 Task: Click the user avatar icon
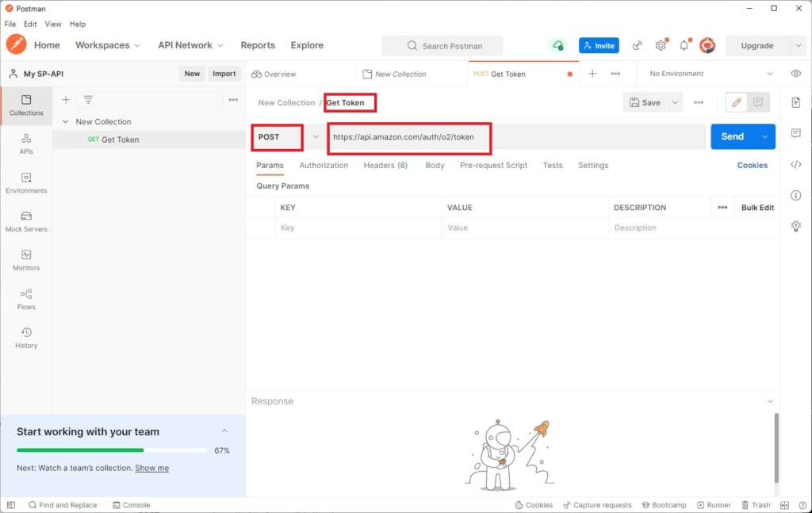(x=707, y=45)
